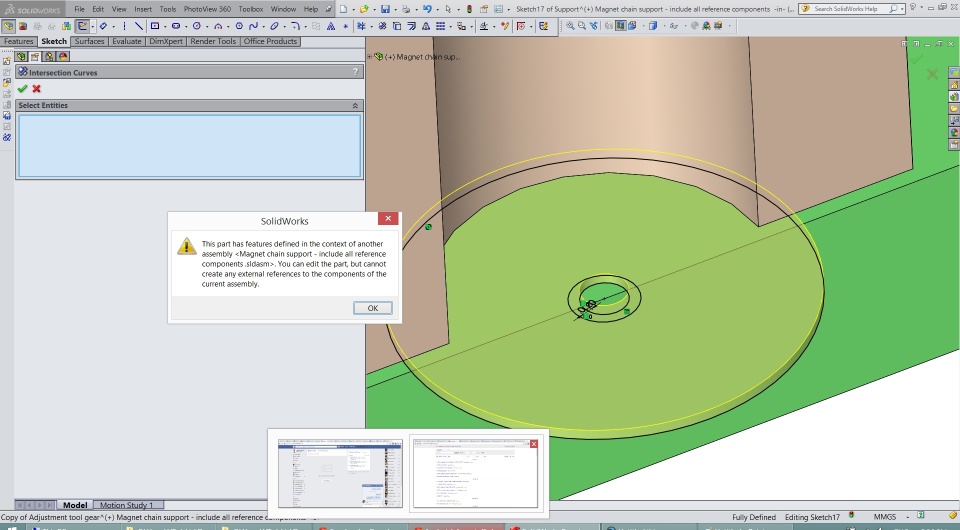The height and width of the screenshot is (530, 960).
Task: Click the Rebuild traffic light icon
Action: (470, 9)
